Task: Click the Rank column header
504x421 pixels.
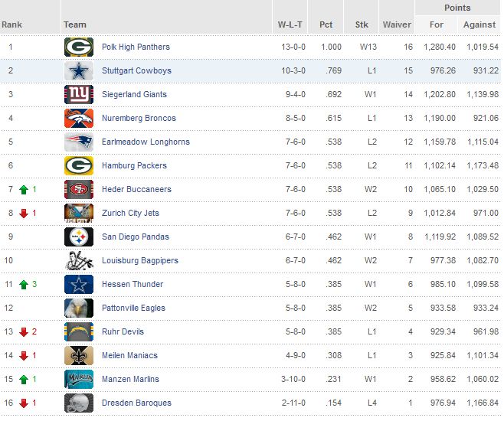Action: [12, 24]
